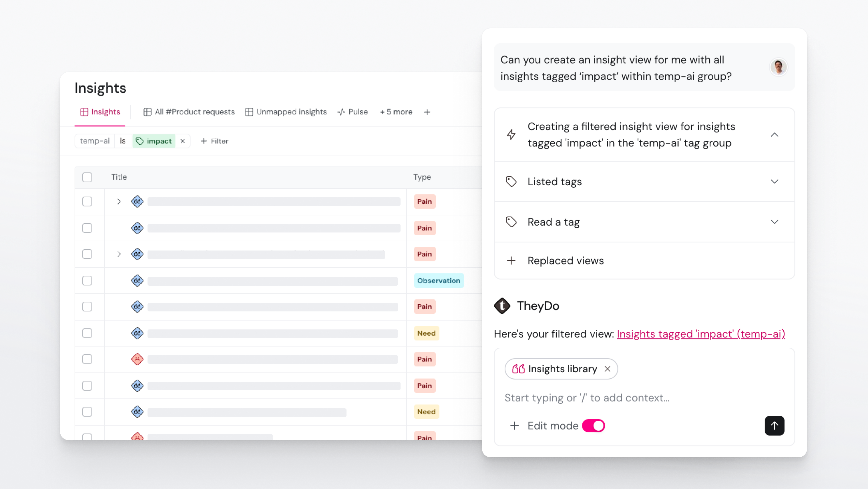The image size is (868, 489).
Task: Open the temp-ai filter field selector
Action: [x=95, y=141]
